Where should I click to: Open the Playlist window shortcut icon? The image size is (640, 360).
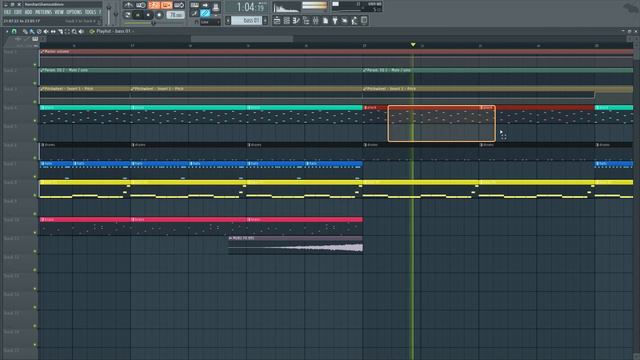[277, 20]
